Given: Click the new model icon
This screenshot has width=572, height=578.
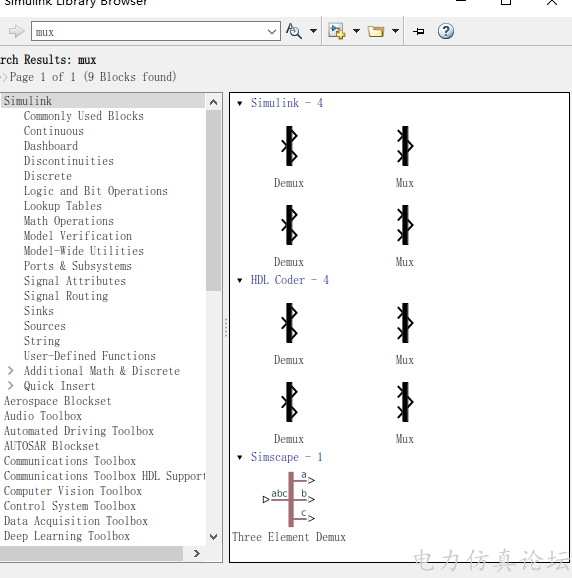Looking at the screenshot, I should point(337,31).
